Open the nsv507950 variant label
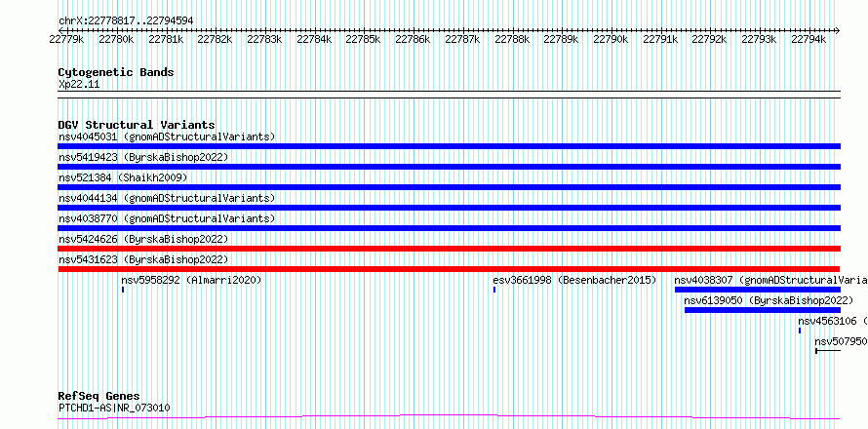Screen dimensions: 868x429 point(841,341)
